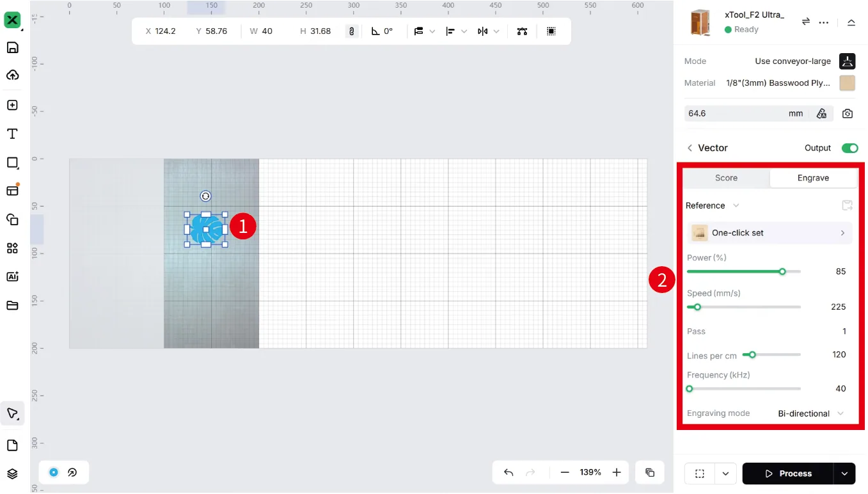Click the rotation angle icon in toolbar
This screenshot has width=868, height=494.
click(375, 31)
